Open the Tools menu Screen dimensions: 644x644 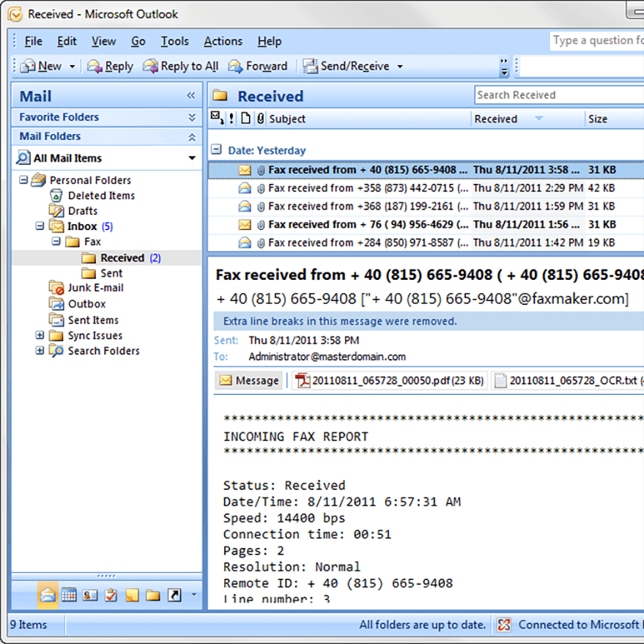click(x=174, y=42)
